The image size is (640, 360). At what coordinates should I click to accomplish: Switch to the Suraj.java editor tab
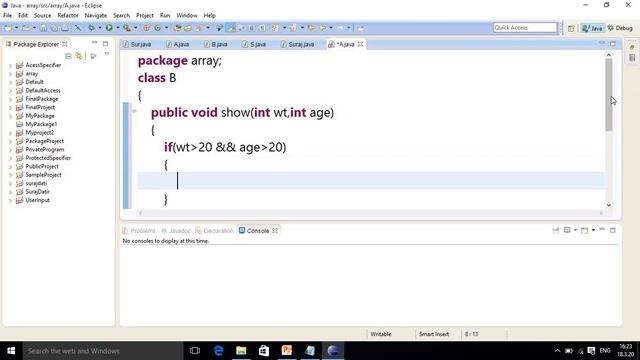click(298, 44)
